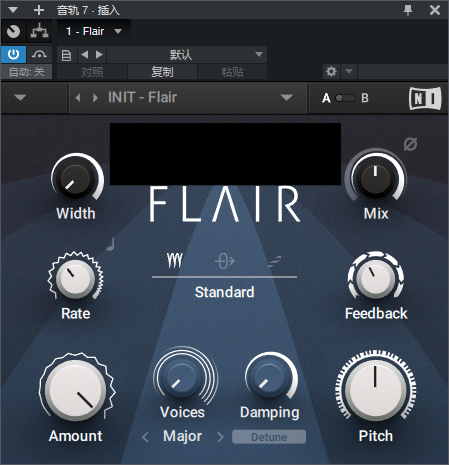Viewport: 449px width, 465px height.
Task: Select next chord with right chevron
Action: tap(220, 437)
